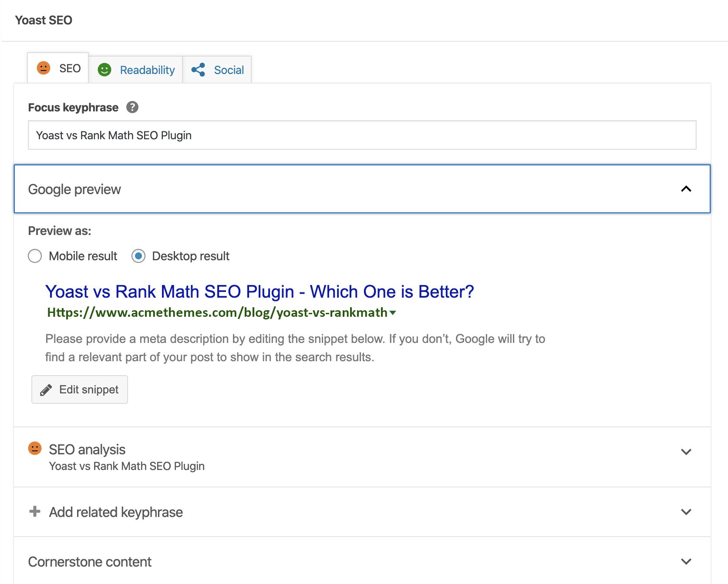Expand the Cornerstone content chevron
This screenshot has height=584, width=728.
[686, 561]
